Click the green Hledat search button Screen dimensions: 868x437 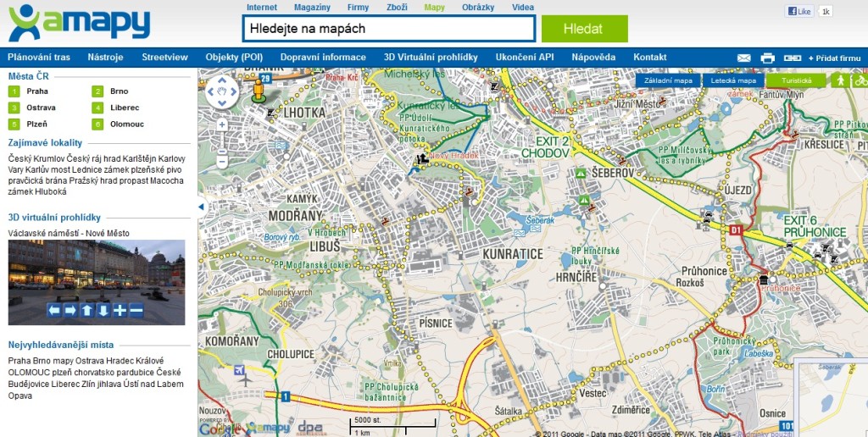(x=585, y=29)
